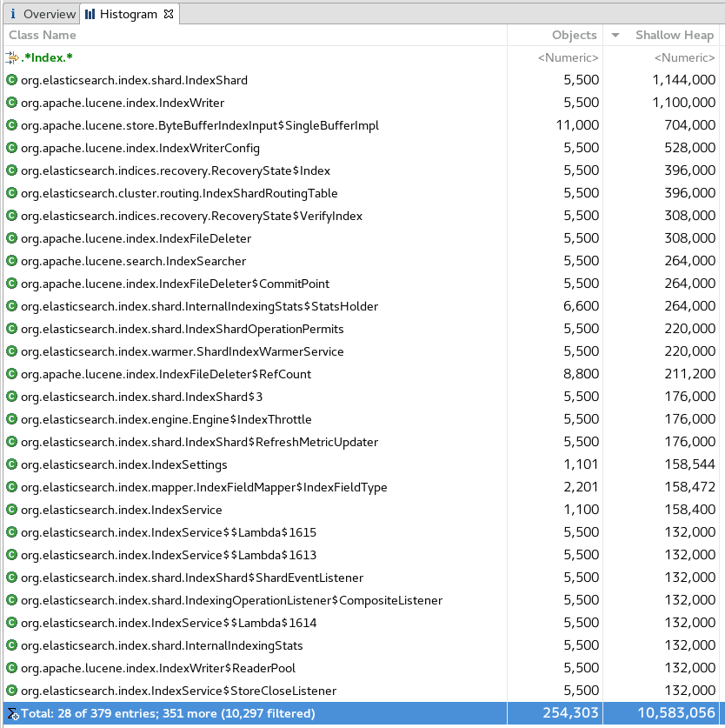
Task: Click the class icon for InternalIndexingStats$StatsHolder
Action: 11,306
